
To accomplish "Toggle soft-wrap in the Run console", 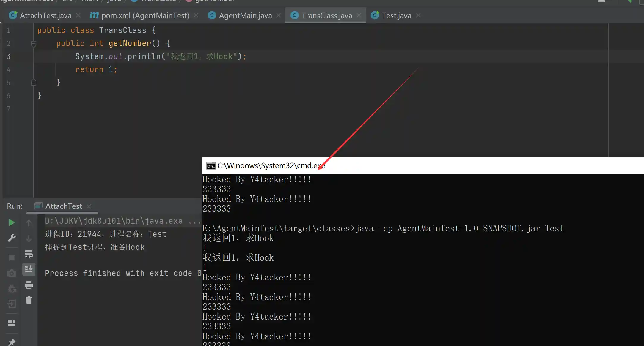I will (29, 254).
